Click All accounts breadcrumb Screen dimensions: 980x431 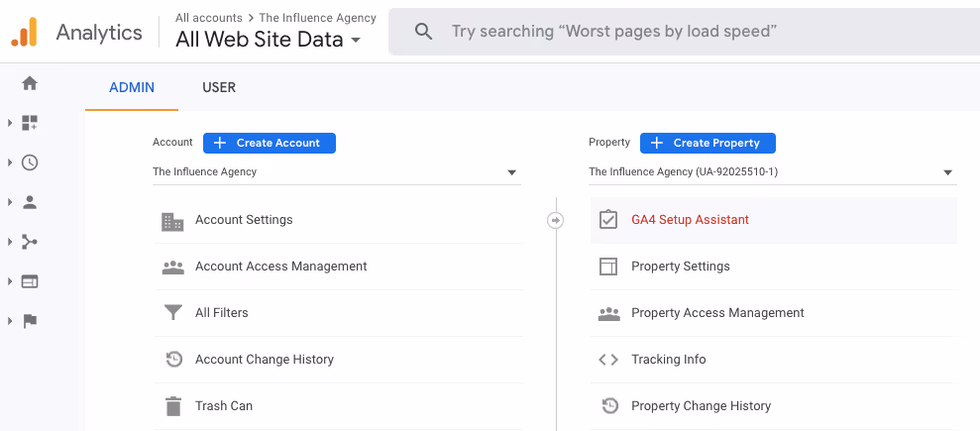pyautogui.click(x=209, y=18)
